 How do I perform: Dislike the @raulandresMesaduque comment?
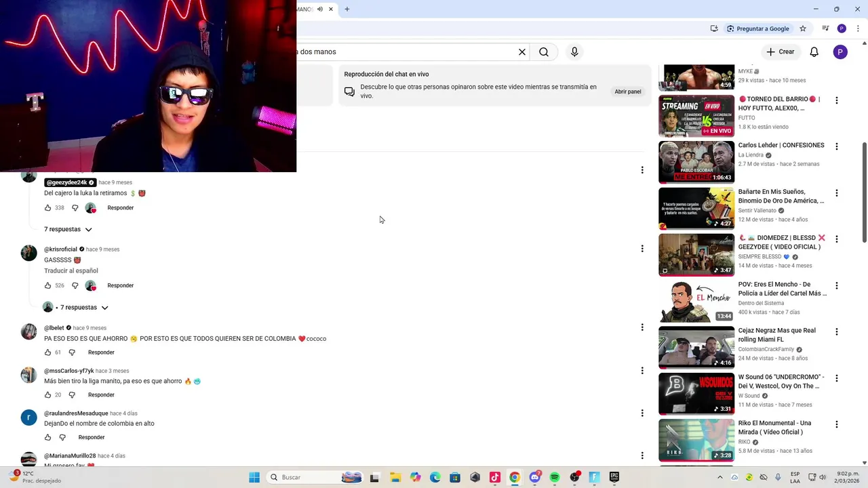pos(62,437)
